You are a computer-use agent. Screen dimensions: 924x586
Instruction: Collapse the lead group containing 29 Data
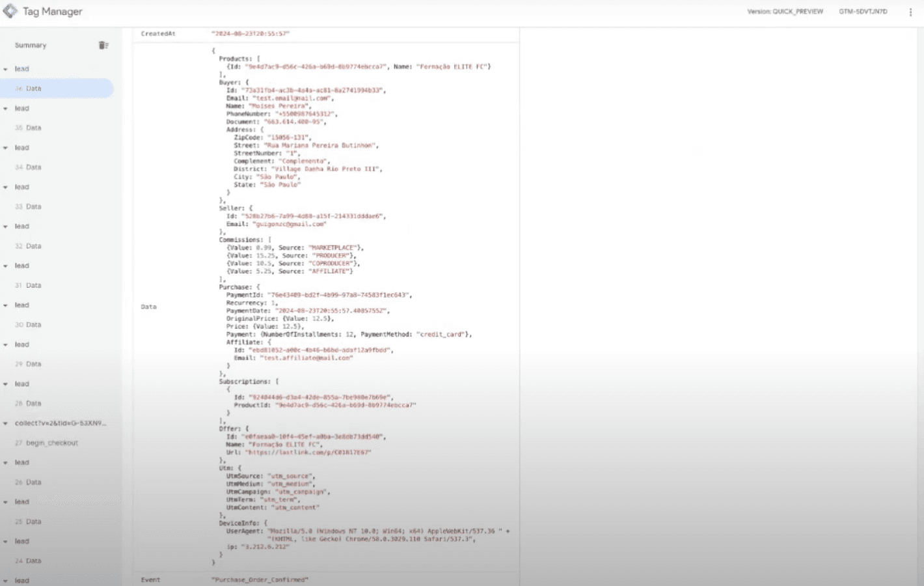click(x=5, y=345)
